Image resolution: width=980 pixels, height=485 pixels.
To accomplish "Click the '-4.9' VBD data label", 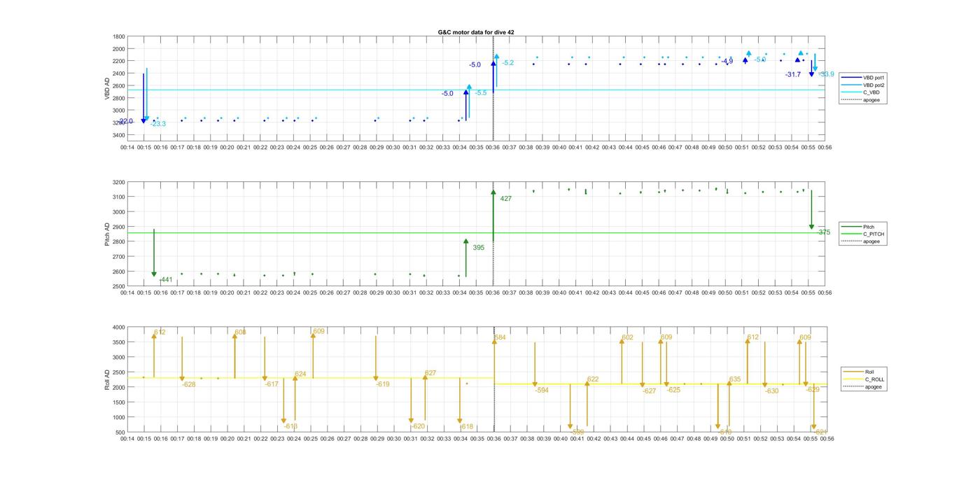I will click(x=727, y=61).
